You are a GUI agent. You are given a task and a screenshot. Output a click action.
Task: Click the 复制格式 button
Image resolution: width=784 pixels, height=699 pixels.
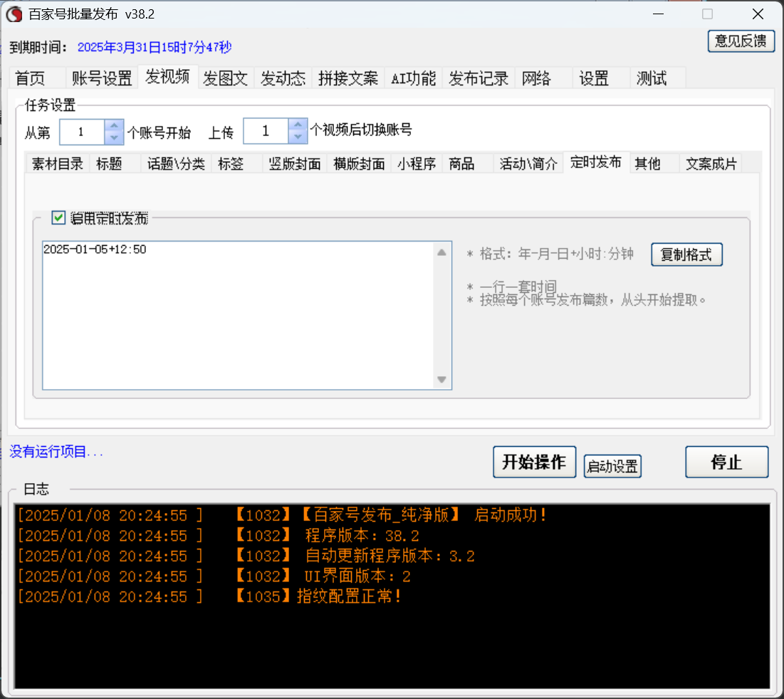[686, 254]
